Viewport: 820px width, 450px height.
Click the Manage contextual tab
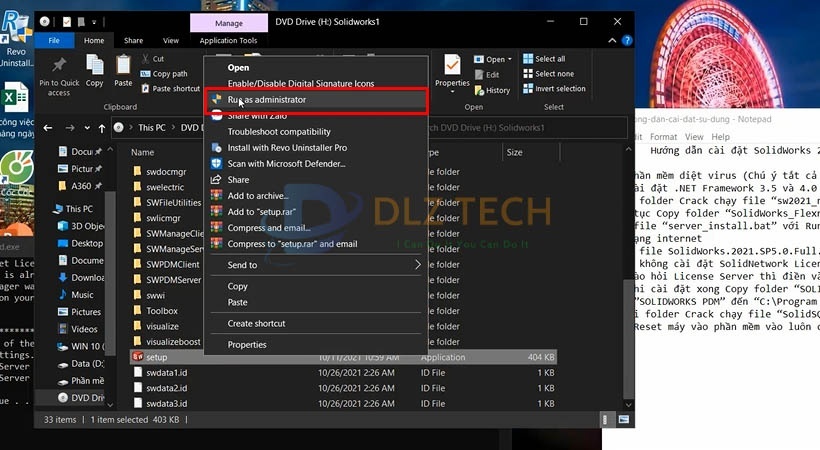click(x=229, y=23)
